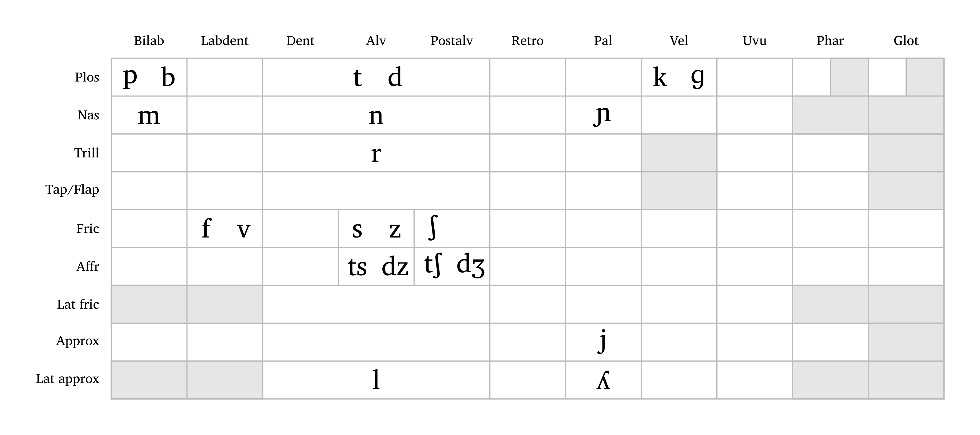Click the voiced postalveolar affricate dʒ

tap(471, 265)
